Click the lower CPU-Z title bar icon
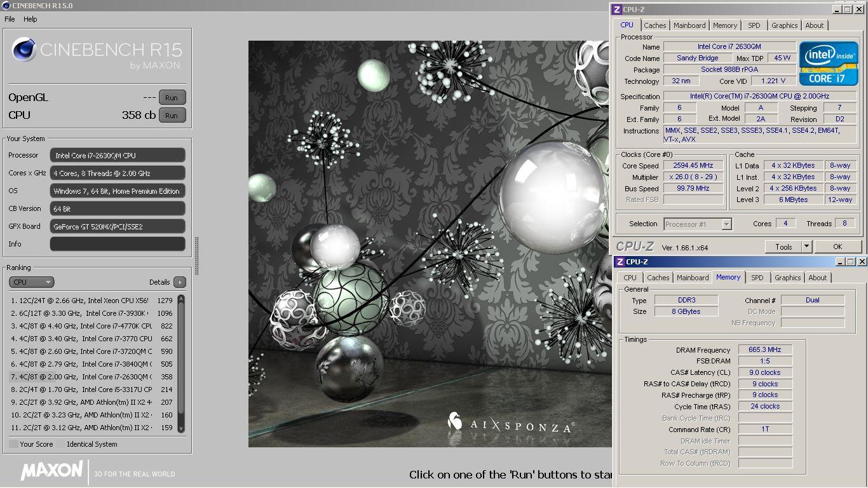The width and height of the screenshot is (868, 488). pos(620,262)
